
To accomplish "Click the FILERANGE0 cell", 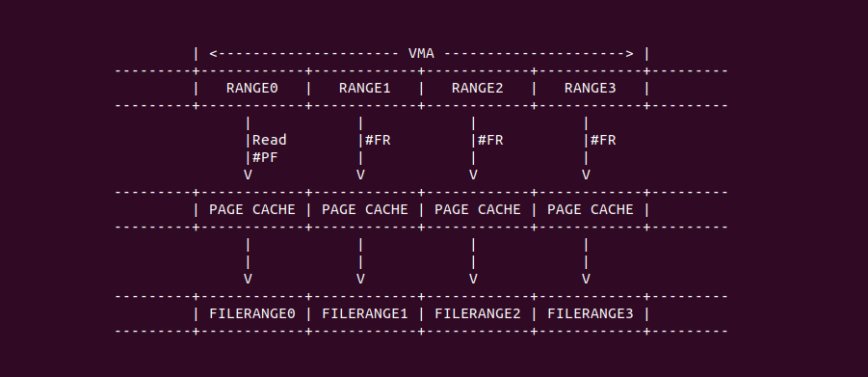I will 251,313.
